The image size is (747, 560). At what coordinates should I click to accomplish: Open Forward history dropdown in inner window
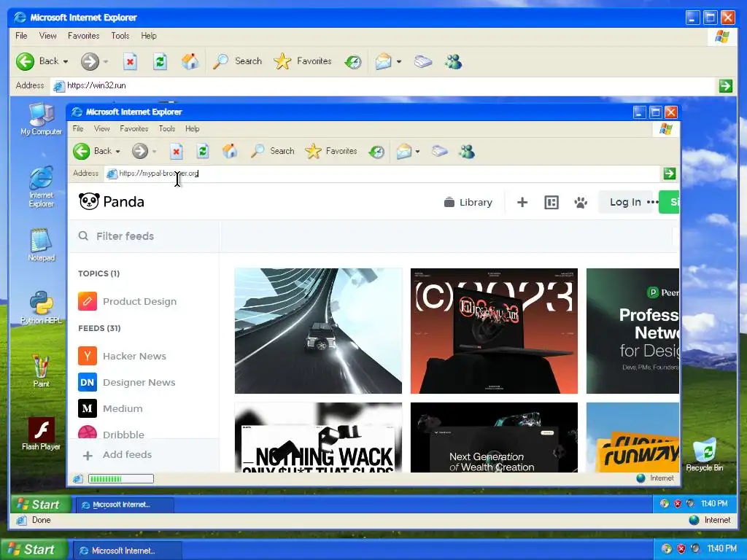tap(155, 152)
